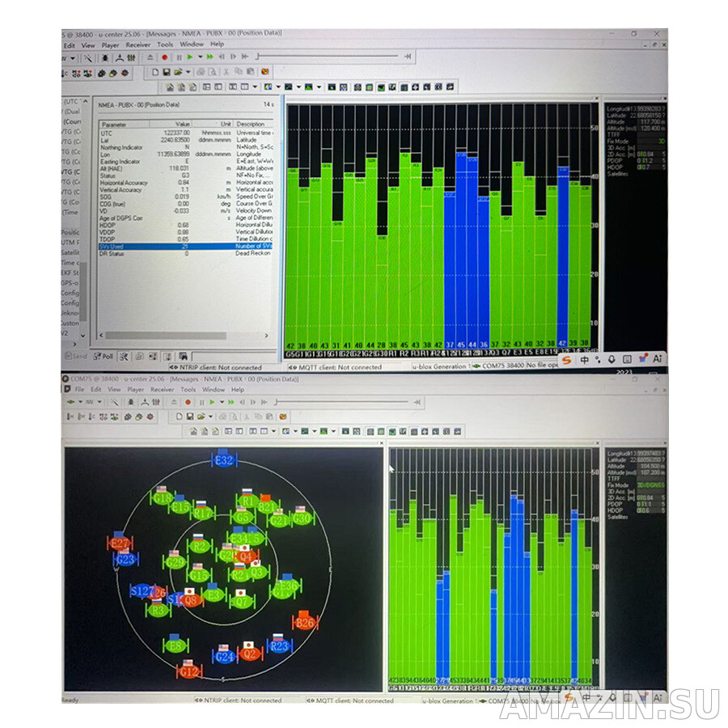The image size is (728, 728).
Task: Click the New file icon in top toolbar
Action: coord(154,72)
